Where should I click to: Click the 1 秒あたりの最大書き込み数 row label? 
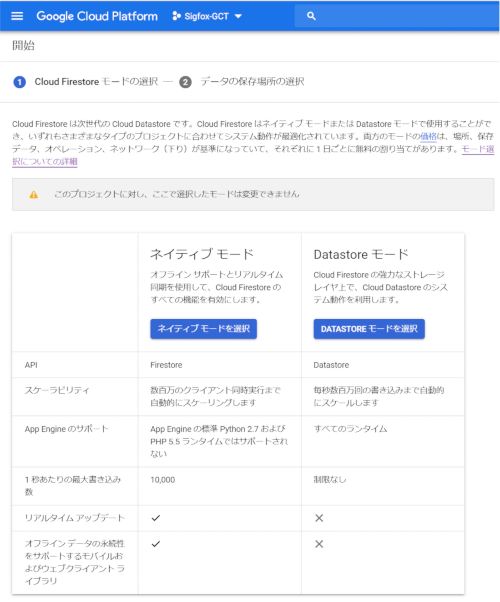(73, 486)
